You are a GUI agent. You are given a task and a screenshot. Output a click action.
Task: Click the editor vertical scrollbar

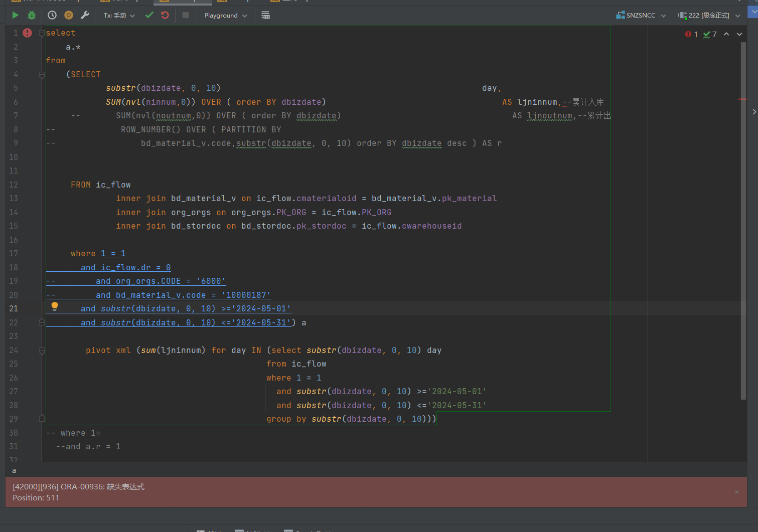pos(743,221)
